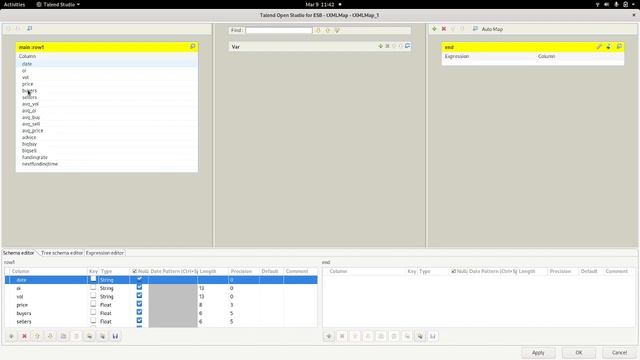The image size is (640, 360).
Task: Minimize all input tables icon in left toolbar
Action: [x=29, y=29]
